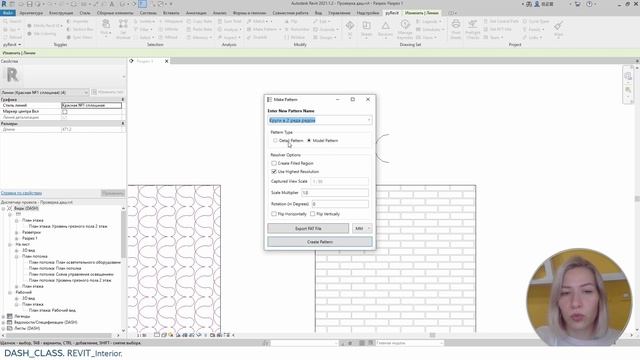Image resolution: width=640 pixels, height=360 pixels.
Task: Open the MM units dropdown in Make Pattern
Action: click(x=362, y=229)
